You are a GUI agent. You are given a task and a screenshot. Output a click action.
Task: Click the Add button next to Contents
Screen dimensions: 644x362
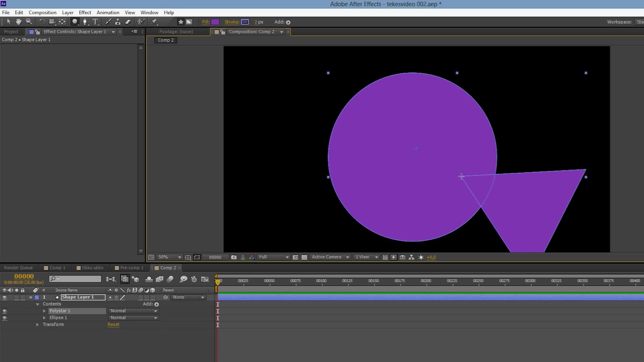coord(156,304)
